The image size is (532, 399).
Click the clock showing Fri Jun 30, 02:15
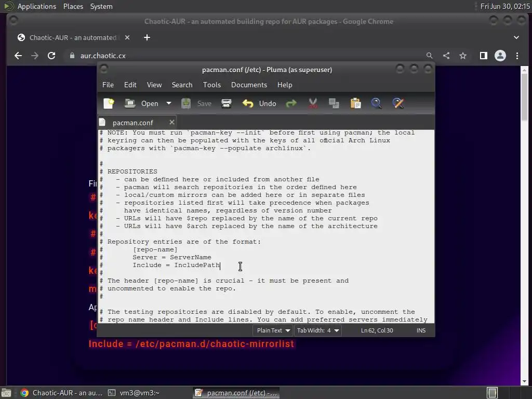coord(505,6)
